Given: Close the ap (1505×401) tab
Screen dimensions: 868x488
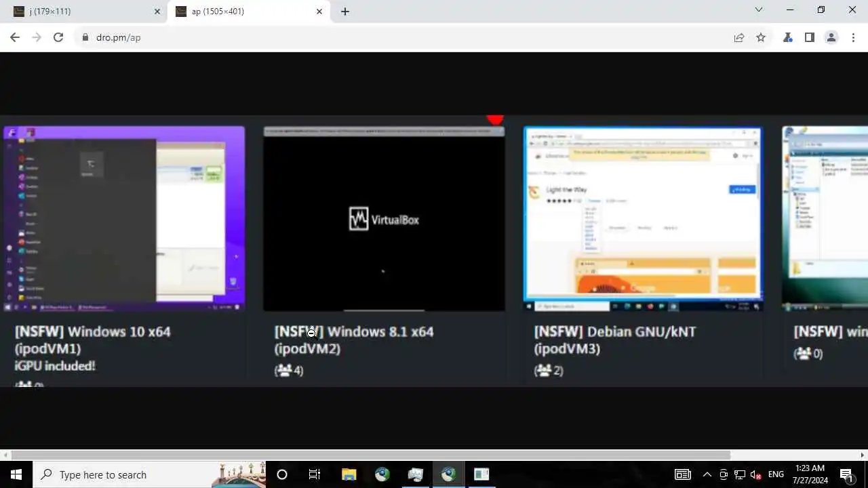Looking at the screenshot, I should click(319, 12).
